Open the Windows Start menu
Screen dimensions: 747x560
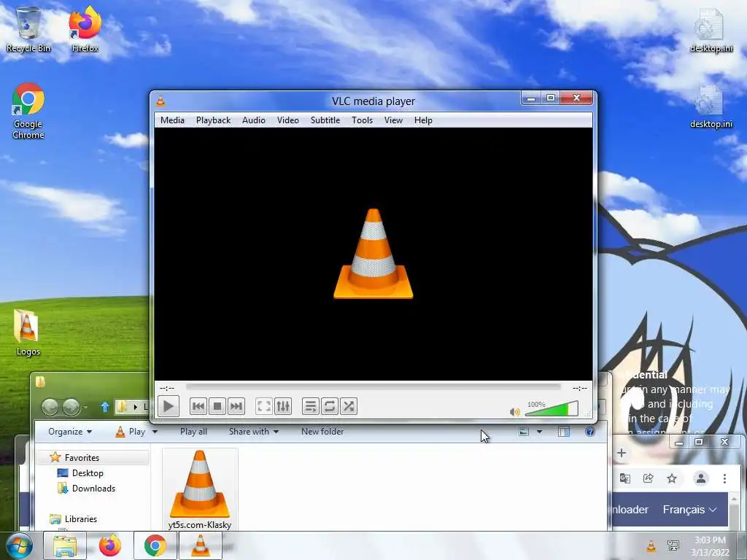[x=20, y=545]
